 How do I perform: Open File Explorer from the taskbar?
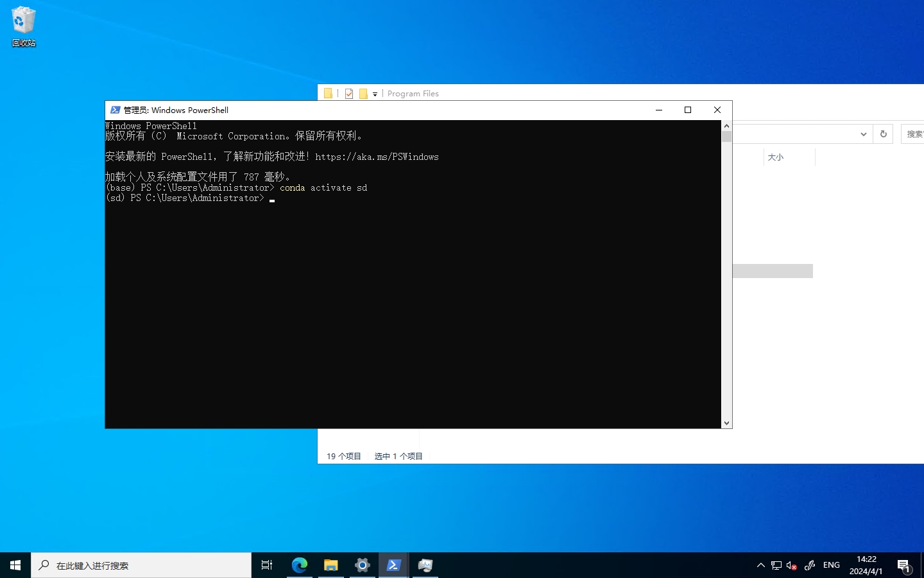click(x=330, y=565)
